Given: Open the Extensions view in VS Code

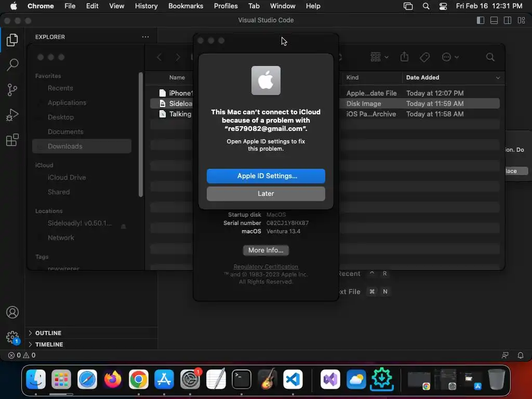Looking at the screenshot, I should point(12,140).
